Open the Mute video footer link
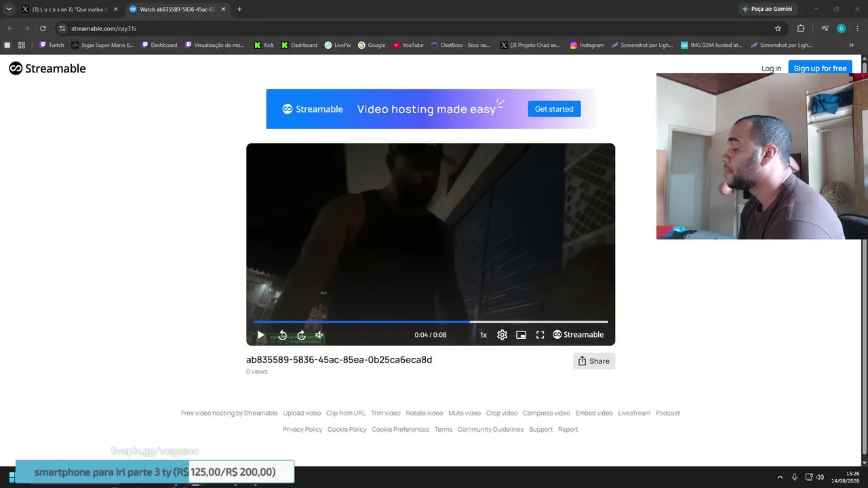868x488 pixels. click(x=465, y=413)
